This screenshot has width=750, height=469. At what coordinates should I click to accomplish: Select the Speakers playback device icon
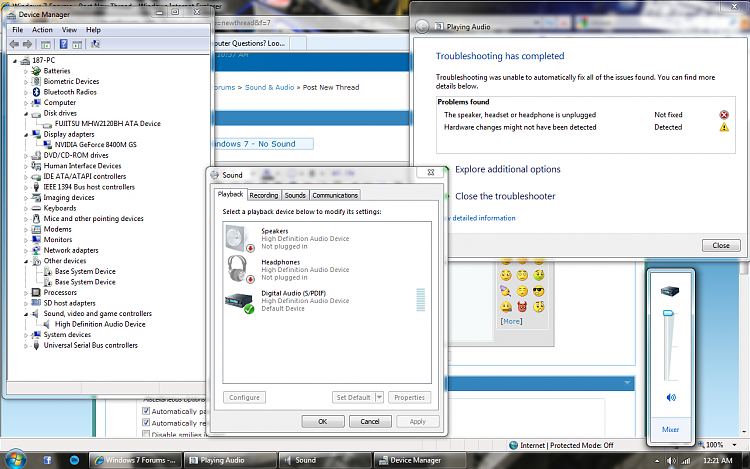point(239,238)
